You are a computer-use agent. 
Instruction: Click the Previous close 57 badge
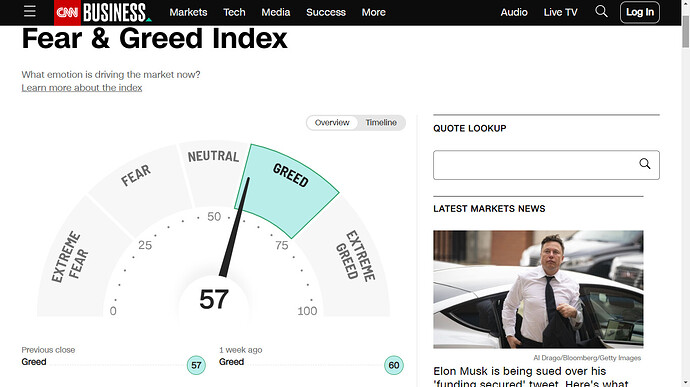[x=196, y=365]
